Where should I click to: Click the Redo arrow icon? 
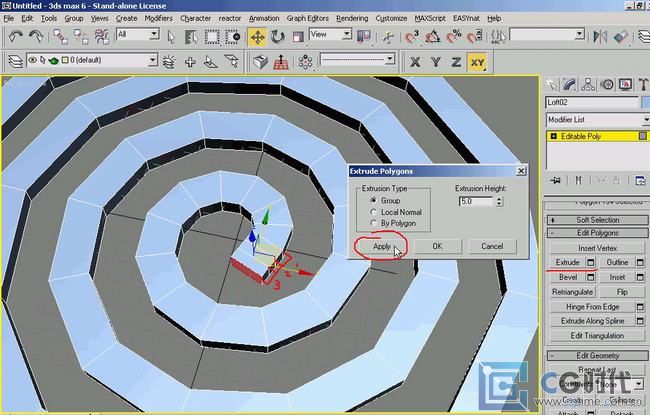(x=36, y=36)
